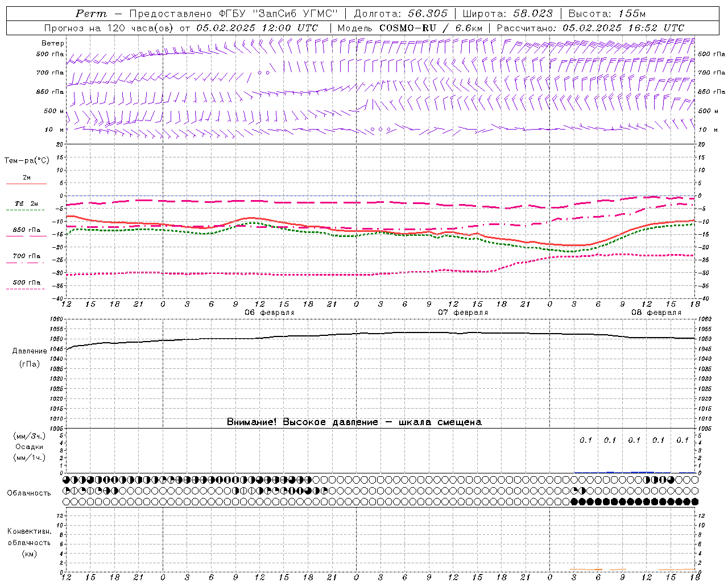Screen dimensions: 728x582
Task: Select the 700 гПа dash-dot legend entry
Action: [x=27, y=259]
